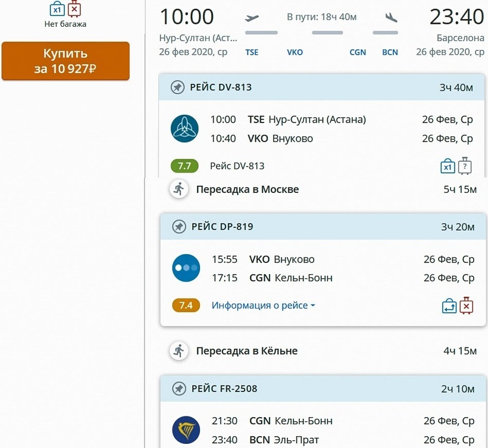Click the Air Astana airline logo
The width and height of the screenshot is (488, 448).
coord(184,129)
